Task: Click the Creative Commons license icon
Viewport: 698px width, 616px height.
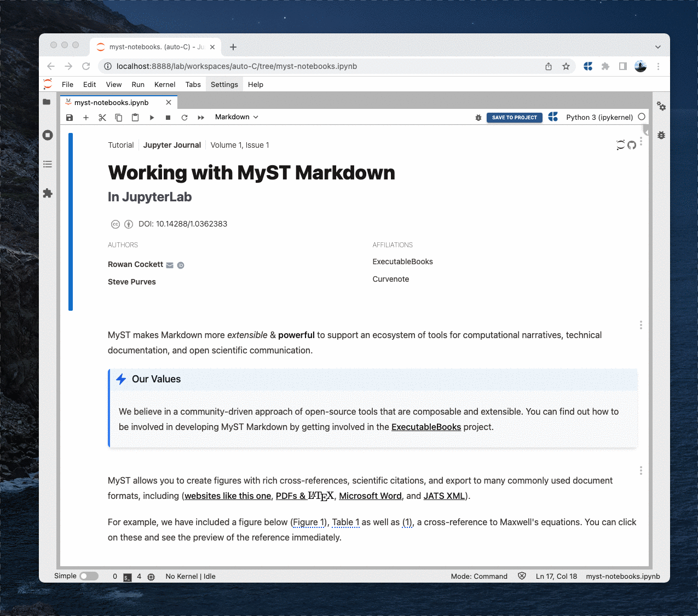Action: tap(116, 224)
